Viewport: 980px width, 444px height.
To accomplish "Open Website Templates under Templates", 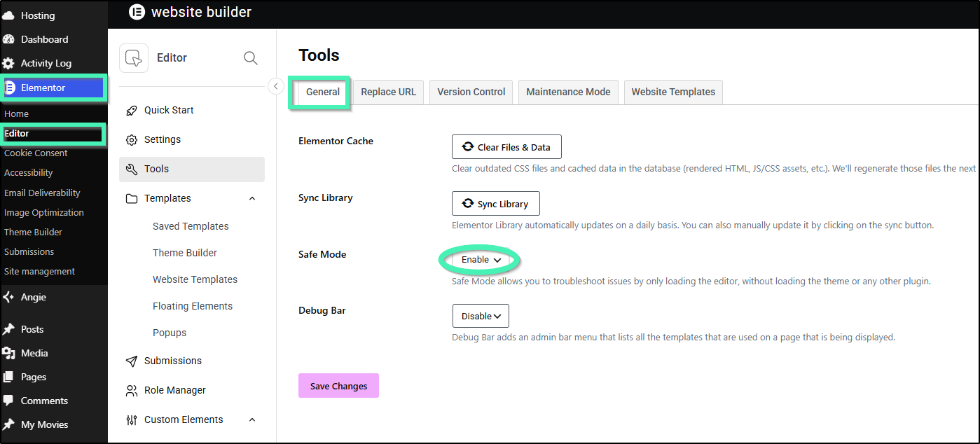I will 195,279.
